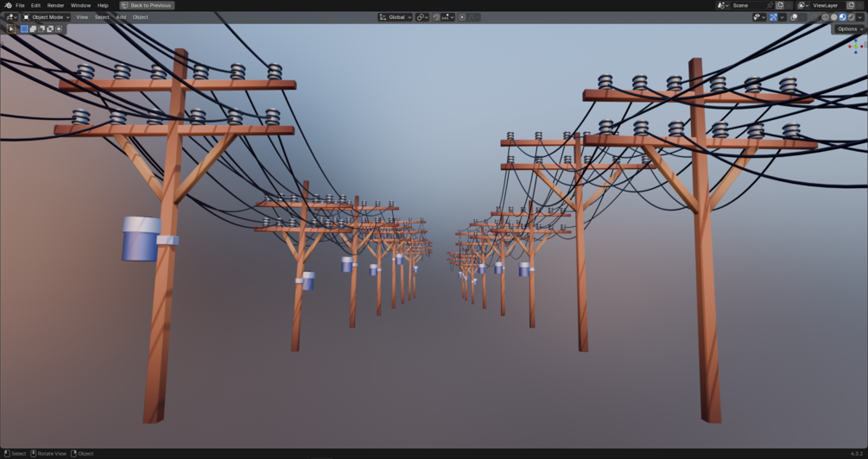
Task: Click the New Scene copy icon
Action: pyautogui.click(x=779, y=5)
